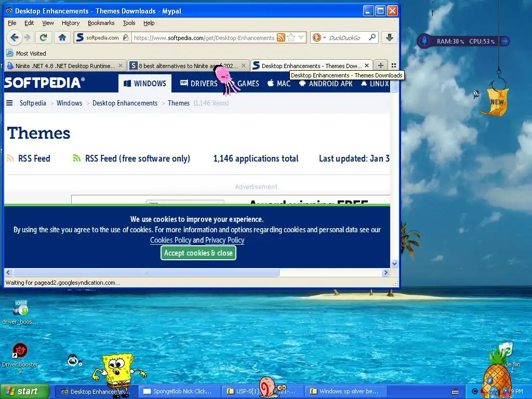Open the History menu

[71, 23]
